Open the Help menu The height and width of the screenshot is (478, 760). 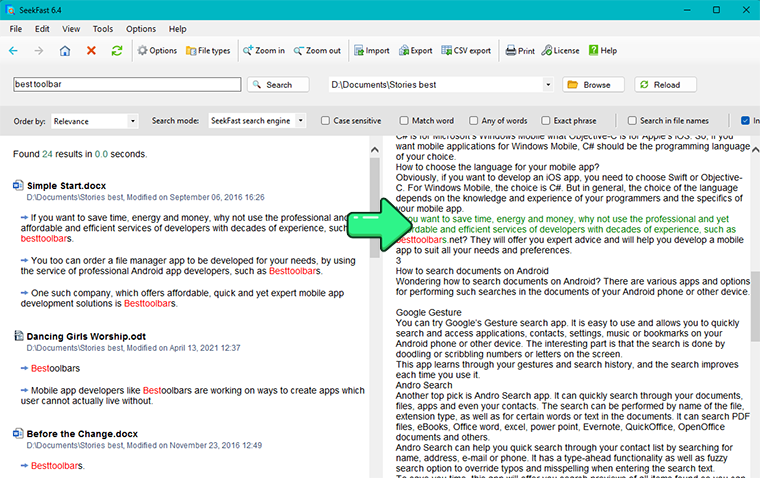(x=177, y=29)
